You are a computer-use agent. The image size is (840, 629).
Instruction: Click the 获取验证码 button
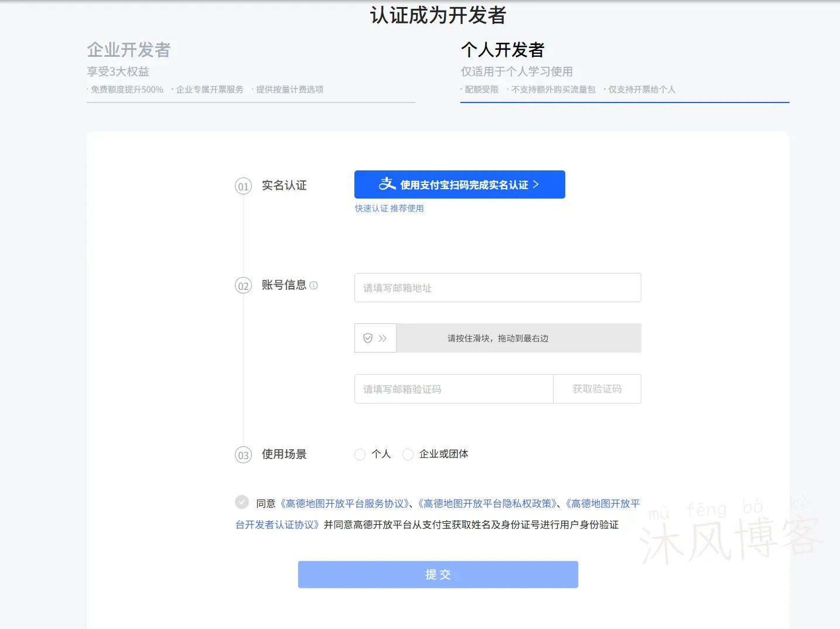[597, 388]
